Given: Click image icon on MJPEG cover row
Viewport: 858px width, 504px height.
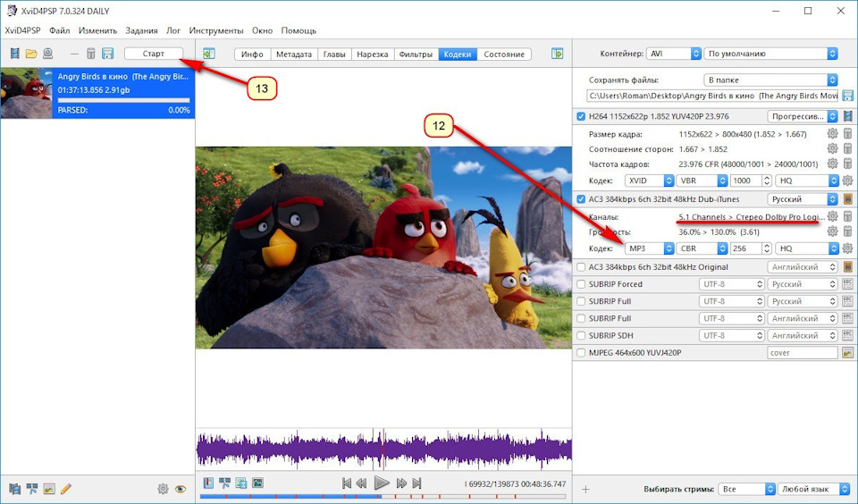Looking at the screenshot, I should (847, 353).
